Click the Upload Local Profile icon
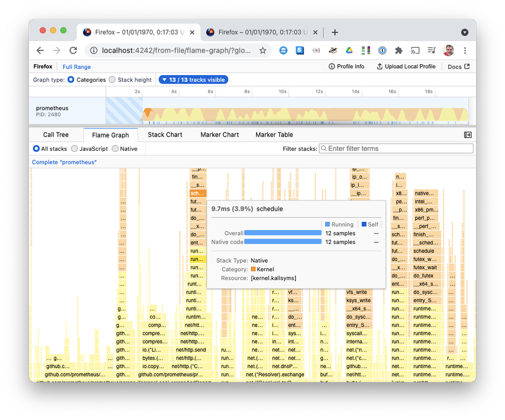 click(x=379, y=66)
